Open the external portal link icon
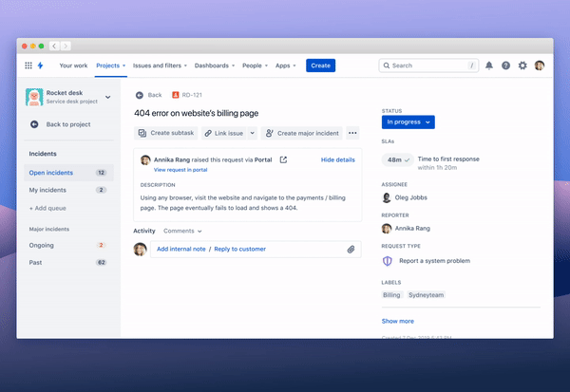 tap(283, 159)
